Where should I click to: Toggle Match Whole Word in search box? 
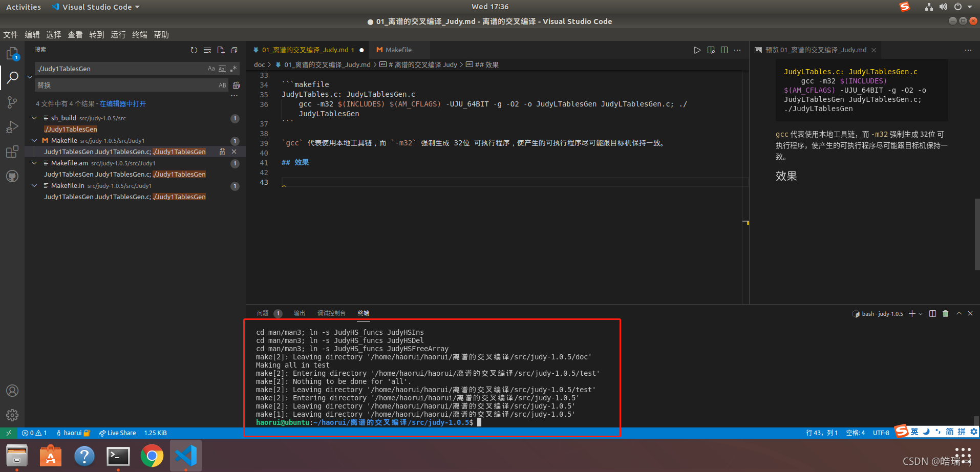tap(222, 69)
